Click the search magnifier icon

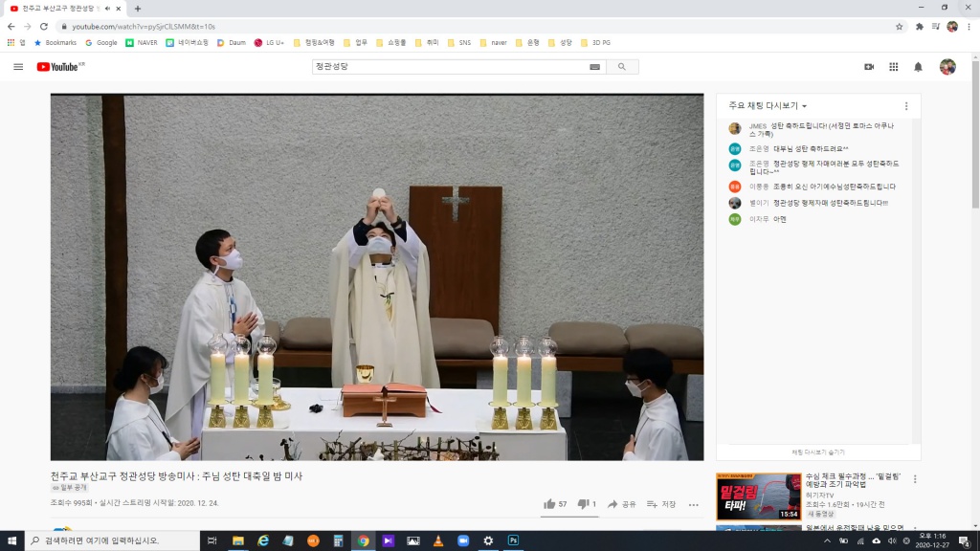pyautogui.click(x=623, y=67)
